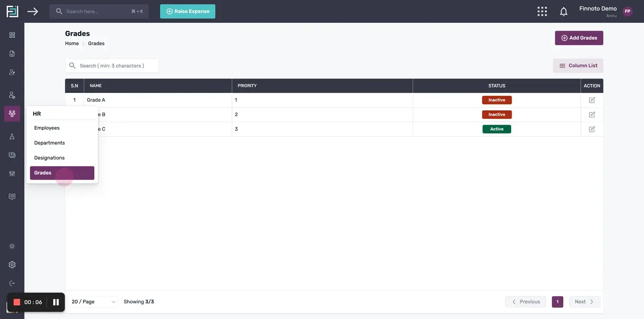Click magnifier icon in table search box
644x319 pixels.
point(72,66)
